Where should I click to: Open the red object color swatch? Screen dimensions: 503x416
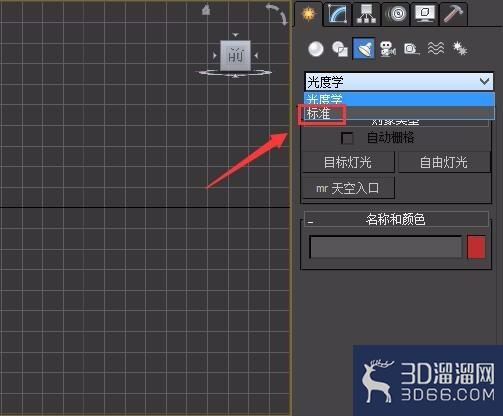coord(476,247)
